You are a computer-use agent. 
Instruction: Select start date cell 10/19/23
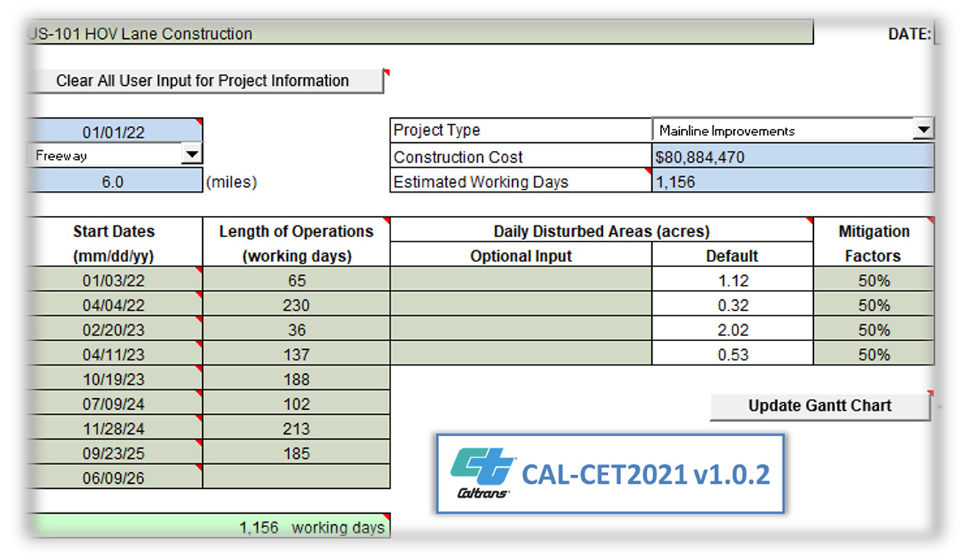coord(114,379)
